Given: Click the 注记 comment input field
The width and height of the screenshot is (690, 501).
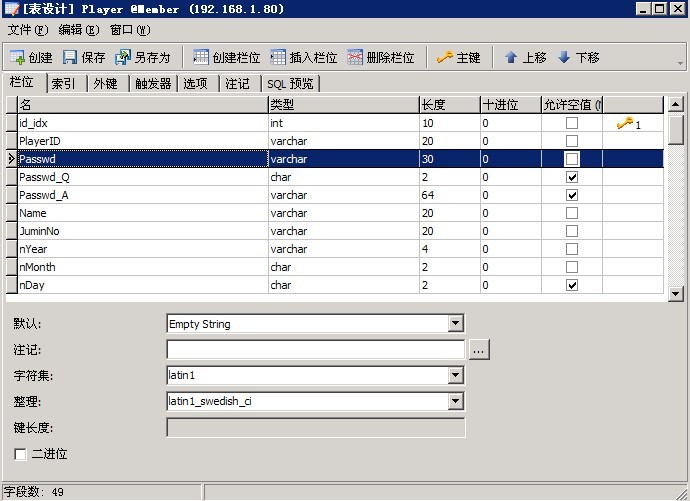Looking at the screenshot, I should pos(315,350).
